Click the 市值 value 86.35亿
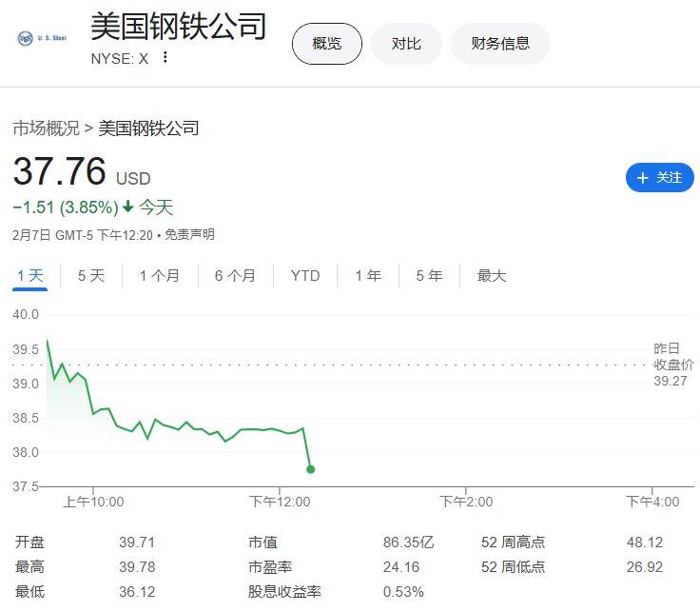The image size is (700, 612). pyautogui.click(x=408, y=543)
